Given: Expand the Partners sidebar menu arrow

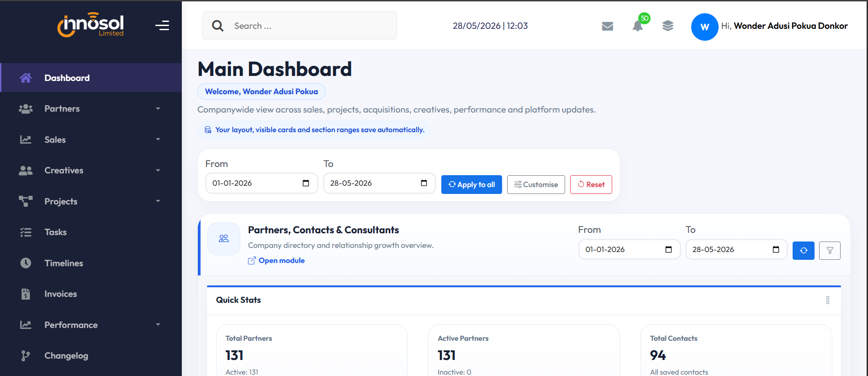Looking at the screenshot, I should coord(158,109).
